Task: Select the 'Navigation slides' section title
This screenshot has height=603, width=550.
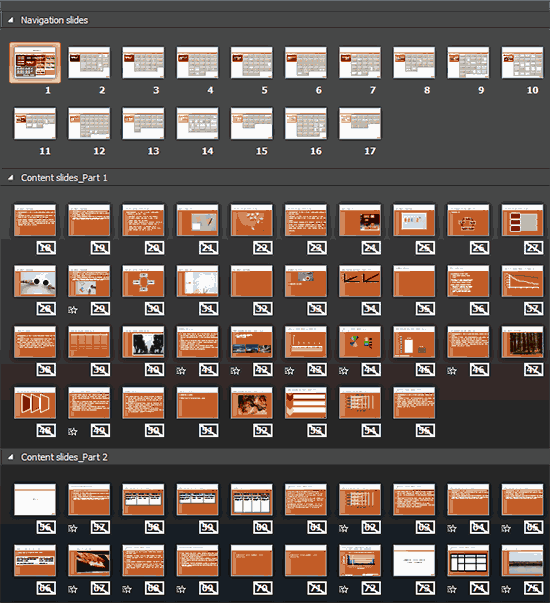Action: [54, 20]
